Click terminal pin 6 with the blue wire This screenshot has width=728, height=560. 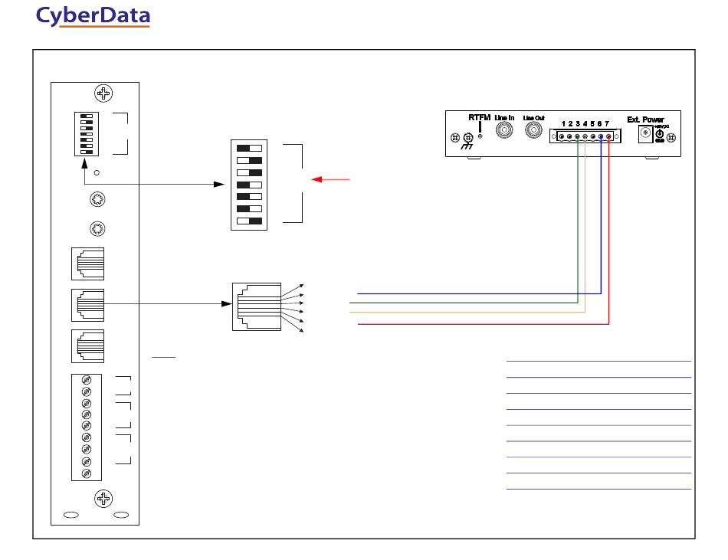coord(601,137)
